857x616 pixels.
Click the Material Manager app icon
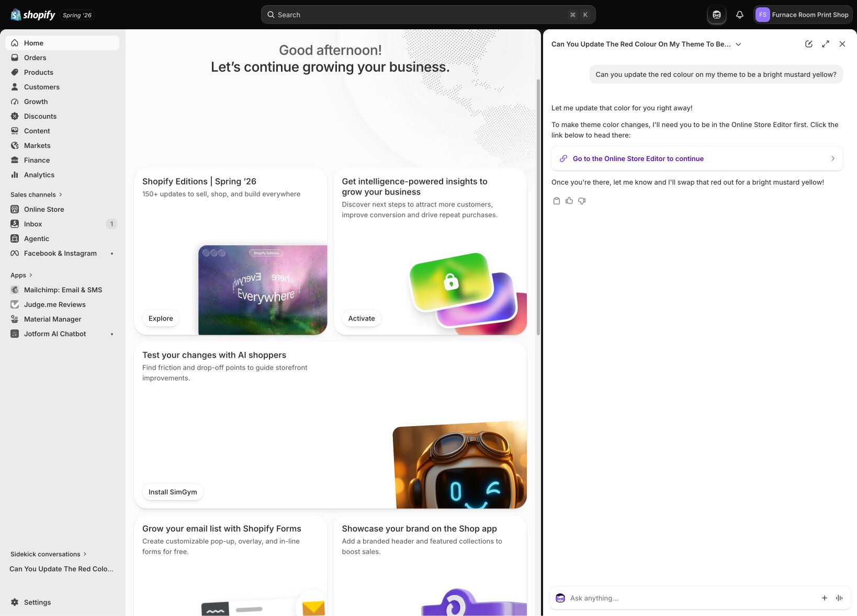(x=15, y=319)
